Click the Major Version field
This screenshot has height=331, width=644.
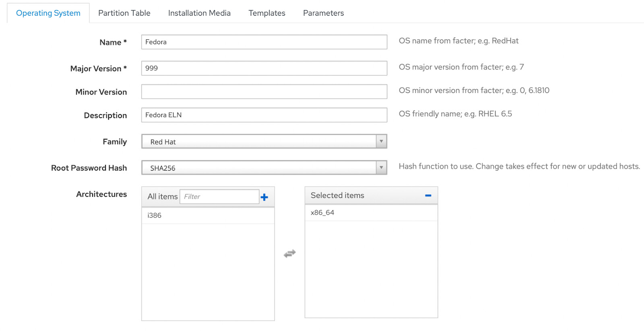(x=264, y=68)
